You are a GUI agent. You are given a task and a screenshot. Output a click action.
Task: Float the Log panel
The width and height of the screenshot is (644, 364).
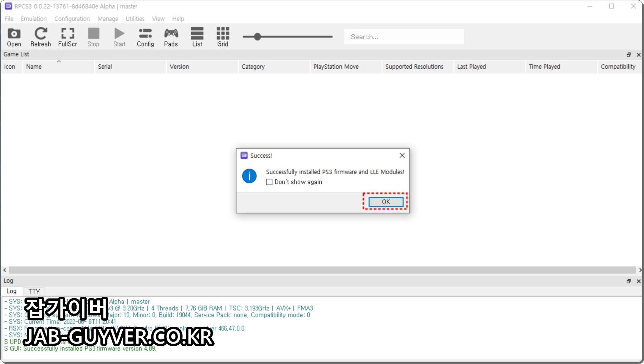[x=629, y=281]
